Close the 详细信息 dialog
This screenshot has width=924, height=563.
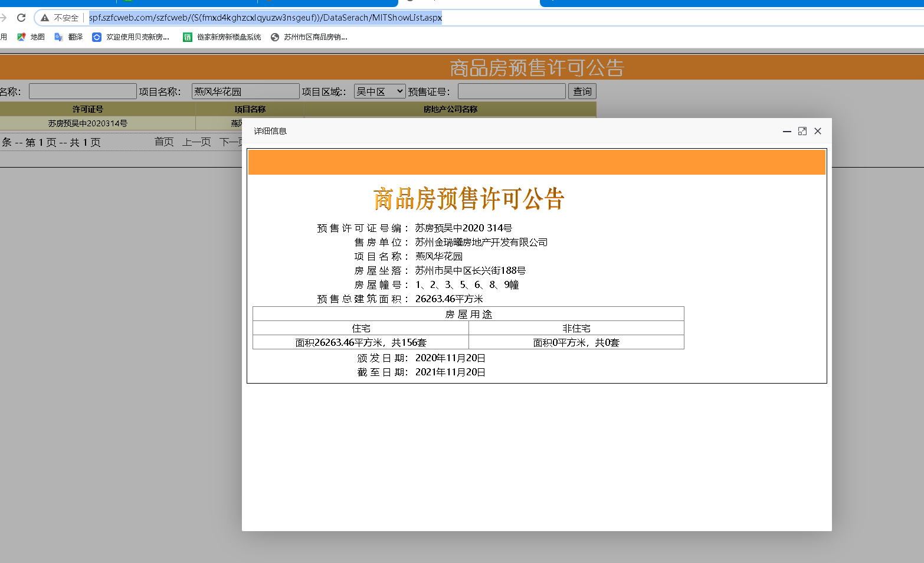[x=818, y=131]
